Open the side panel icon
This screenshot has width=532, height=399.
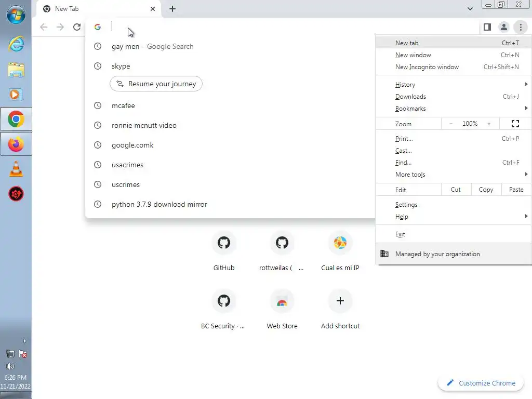[x=487, y=27]
